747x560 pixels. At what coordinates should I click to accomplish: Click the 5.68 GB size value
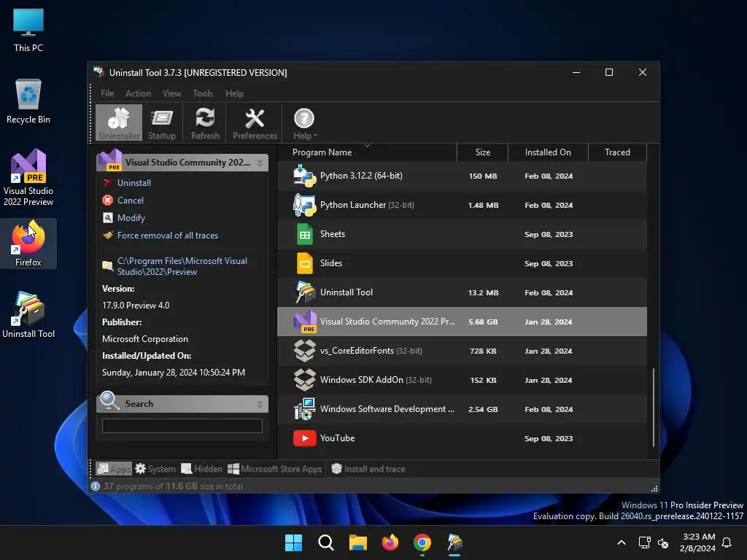(x=483, y=322)
